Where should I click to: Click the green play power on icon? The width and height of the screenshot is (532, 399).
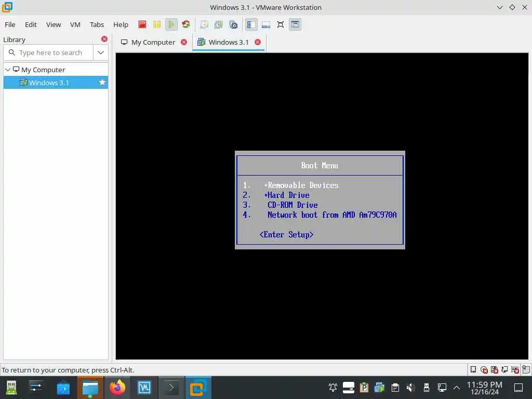(171, 24)
